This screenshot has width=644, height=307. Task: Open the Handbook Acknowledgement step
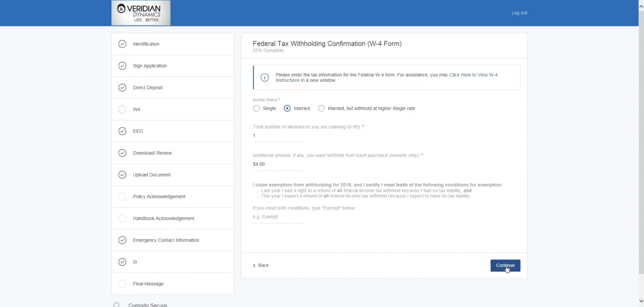click(x=163, y=218)
